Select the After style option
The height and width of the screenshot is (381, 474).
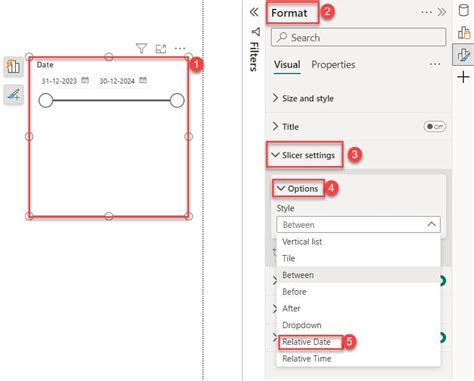click(x=358, y=308)
